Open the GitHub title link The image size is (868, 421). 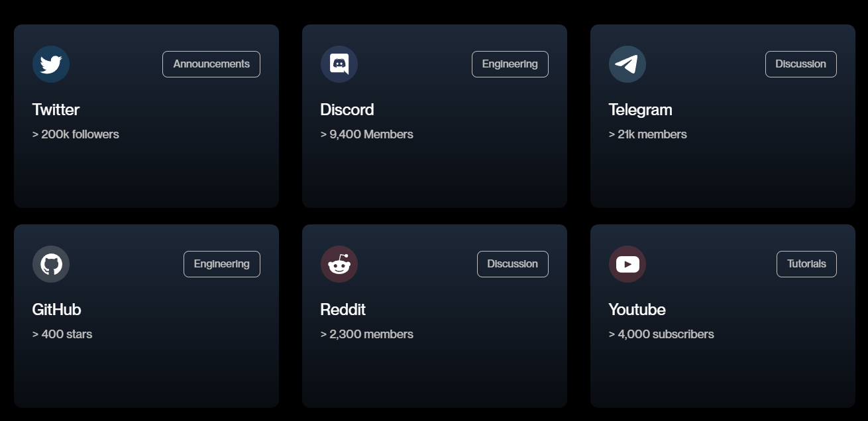57,310
